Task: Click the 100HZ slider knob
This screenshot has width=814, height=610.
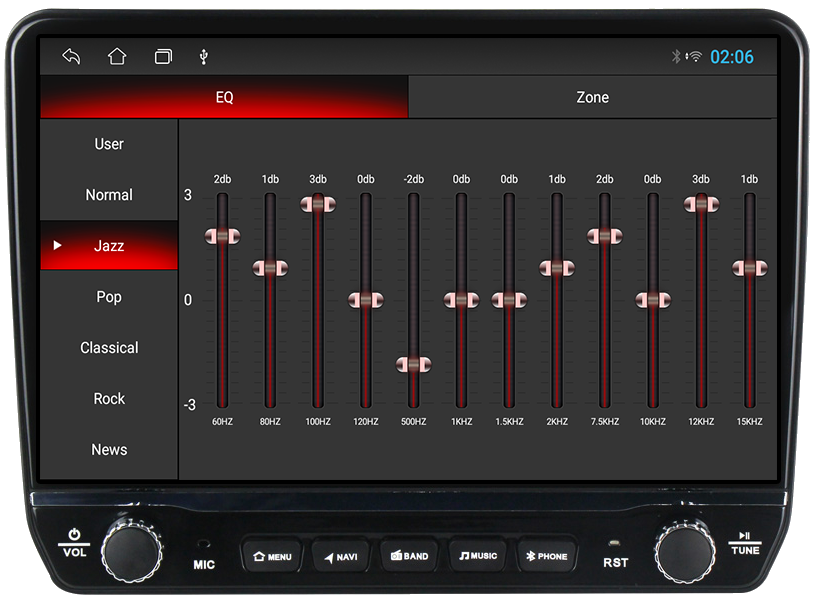Action: [318, 204]
